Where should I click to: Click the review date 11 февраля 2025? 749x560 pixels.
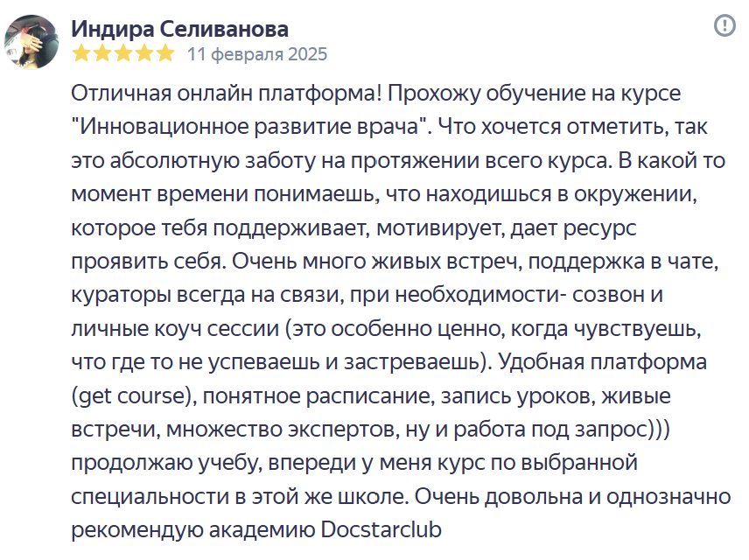[x=257, y=54]
